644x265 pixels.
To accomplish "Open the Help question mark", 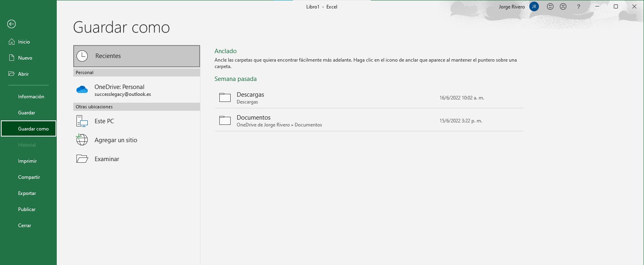I will click(579, 6).
